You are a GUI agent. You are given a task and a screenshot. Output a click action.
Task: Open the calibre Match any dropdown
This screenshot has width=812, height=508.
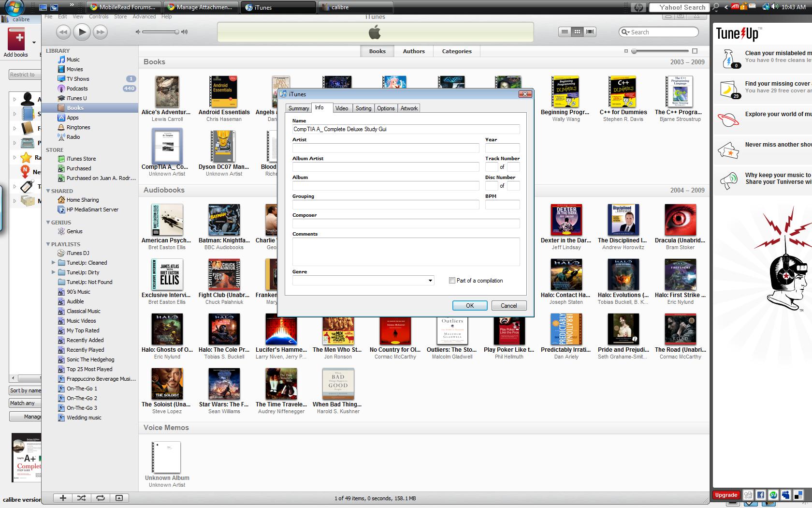click(25, 403)
